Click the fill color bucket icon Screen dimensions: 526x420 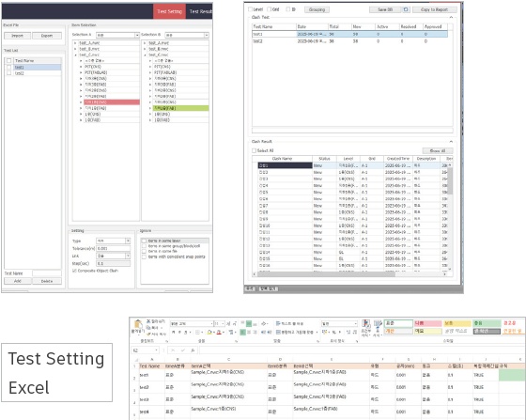[209, 332]
